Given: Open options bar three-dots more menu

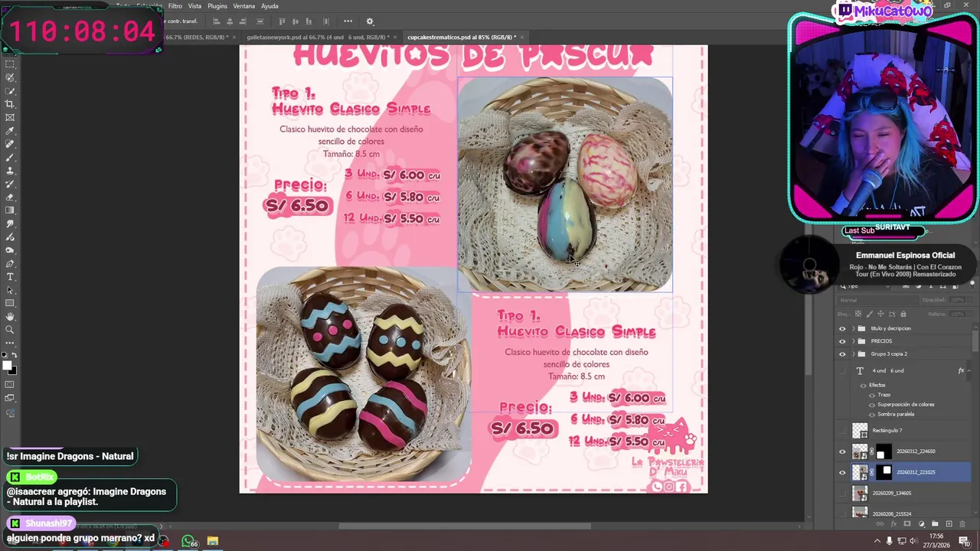Looking at the screenshot, I should [x=348, y=21].
